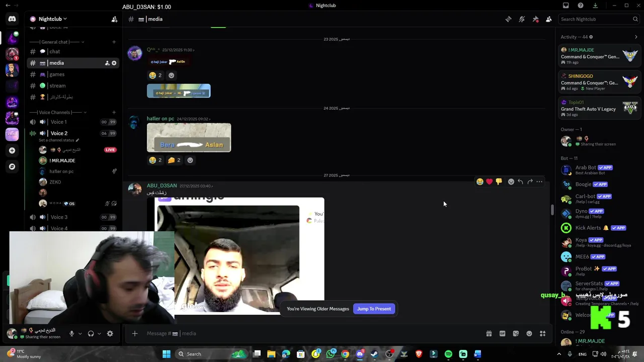Toggle member list visibility icon
Viewport: 644px width, 362px height.
(548, 19)
